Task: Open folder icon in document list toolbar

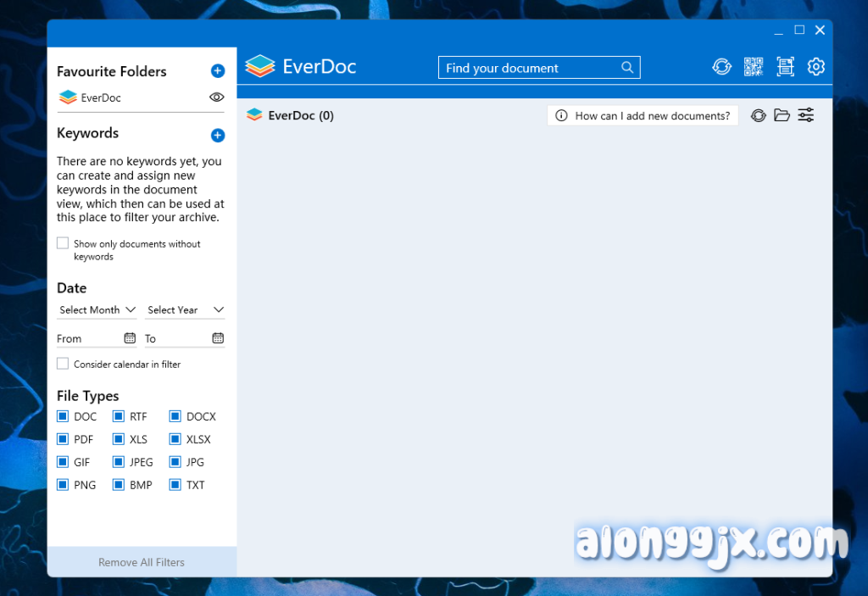Action: [782, 115]
